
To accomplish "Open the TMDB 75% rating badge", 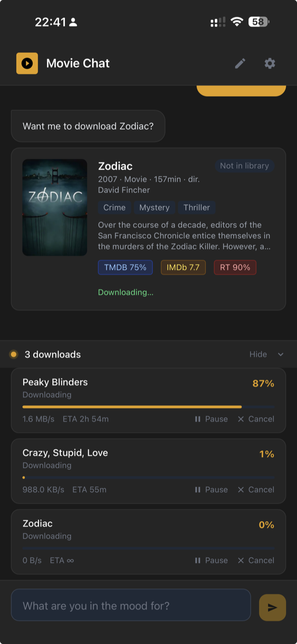I will pos(125,267).
